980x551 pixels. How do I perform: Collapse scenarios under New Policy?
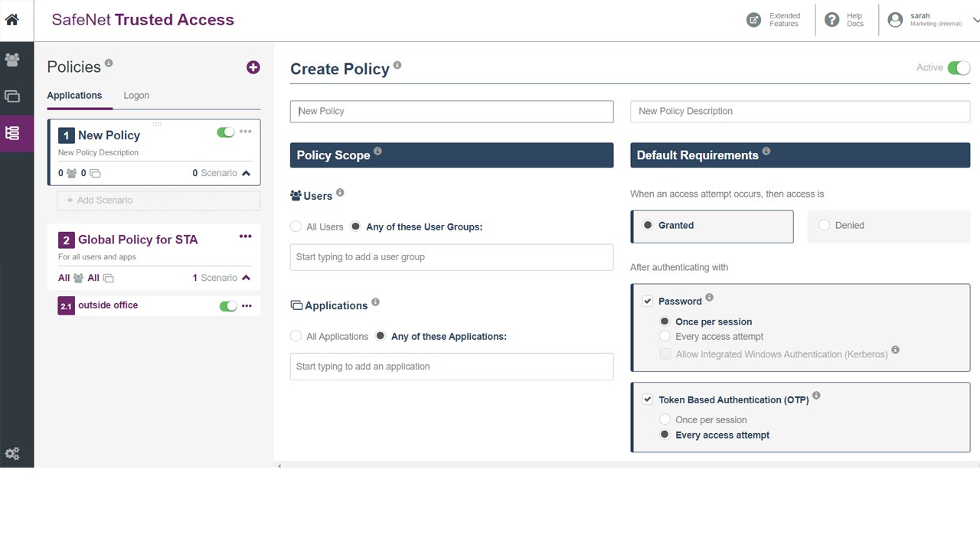[246, 174]
